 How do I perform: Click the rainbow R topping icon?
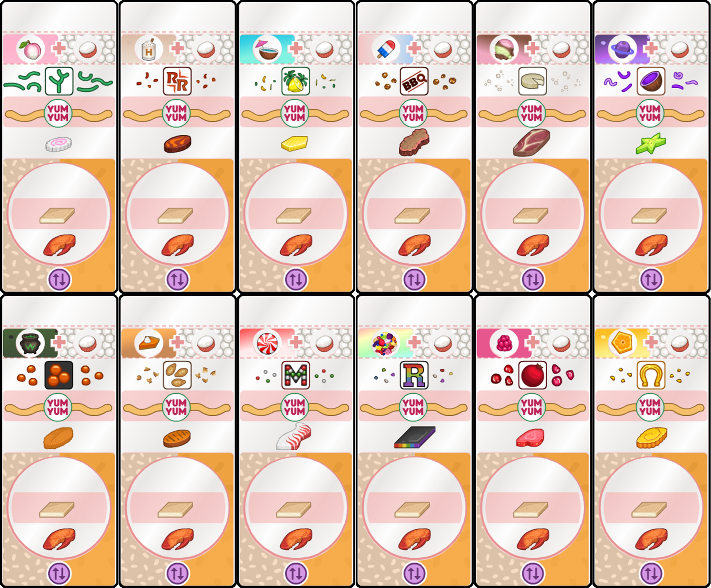tap(414, 375)
